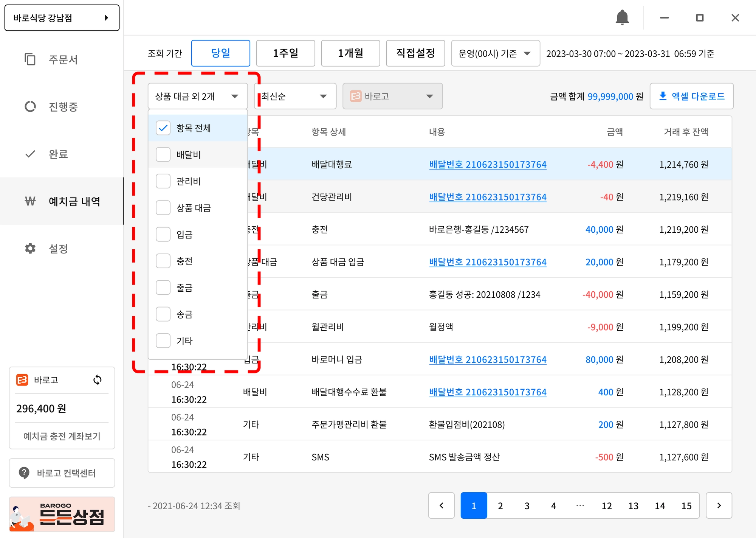Click the 설정 gear icon
756x538 pixels.
(x=30, y=249)
